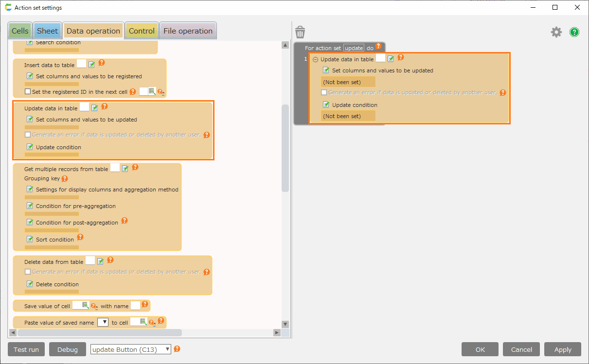Switch to the Cells tab
The width and height of the screenshot is (589, 364).
click(20, 31)
